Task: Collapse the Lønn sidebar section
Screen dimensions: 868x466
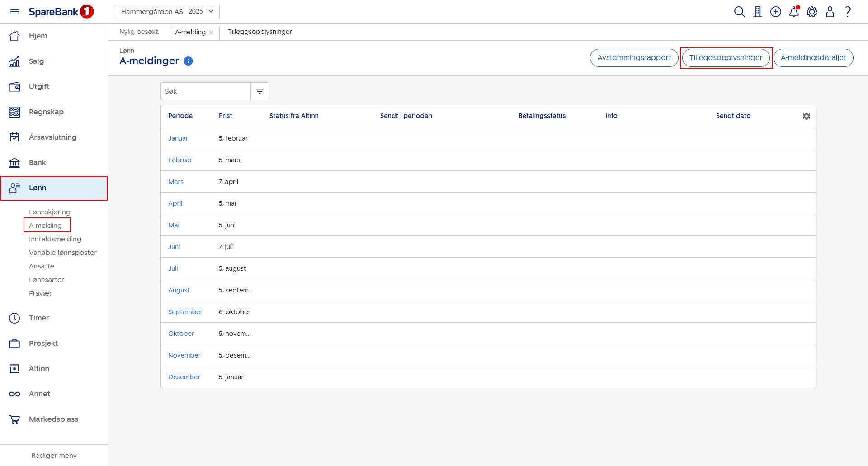Action: coord(54,188)
